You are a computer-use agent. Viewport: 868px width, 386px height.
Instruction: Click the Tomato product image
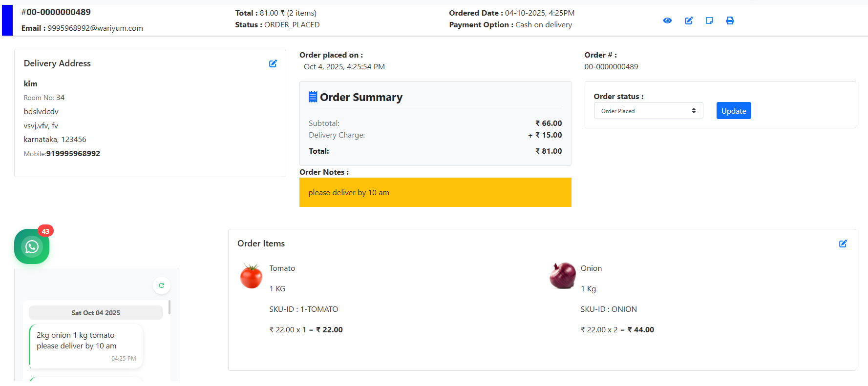click(251, 276)
